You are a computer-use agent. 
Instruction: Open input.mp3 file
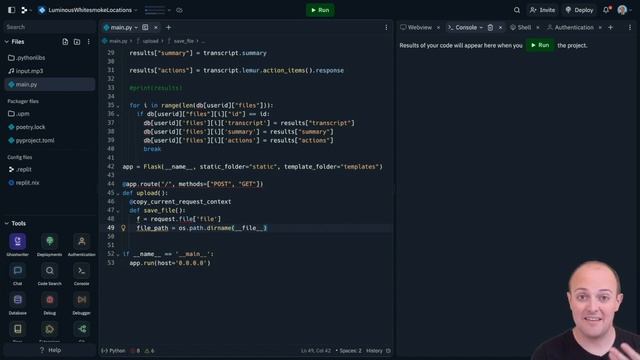50,71
